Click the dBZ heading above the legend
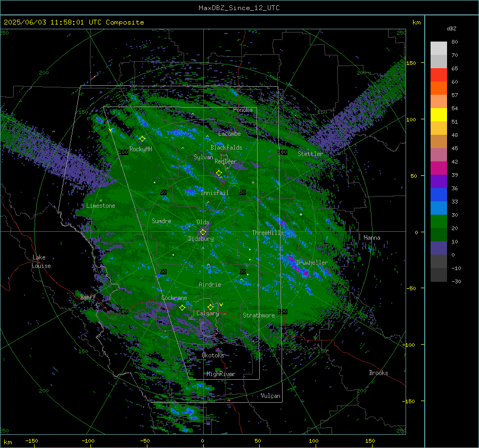Viewport: 479px width, 448px height. 451,28
